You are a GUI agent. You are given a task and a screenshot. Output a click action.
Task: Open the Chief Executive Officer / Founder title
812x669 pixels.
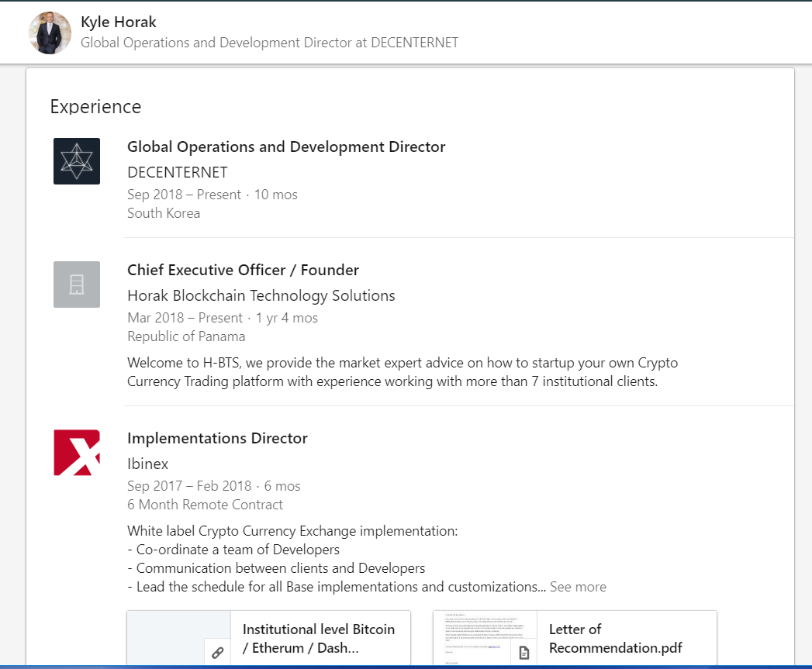pos(243,270)
